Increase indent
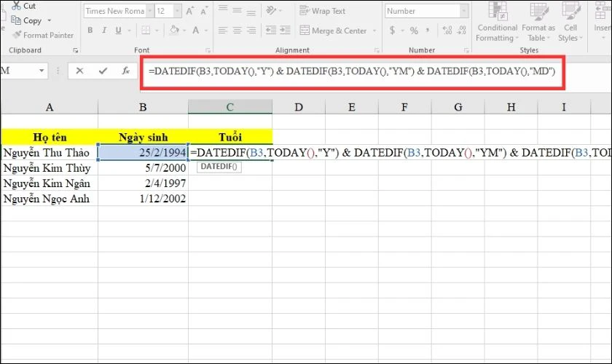 click(x=286, y=30)
